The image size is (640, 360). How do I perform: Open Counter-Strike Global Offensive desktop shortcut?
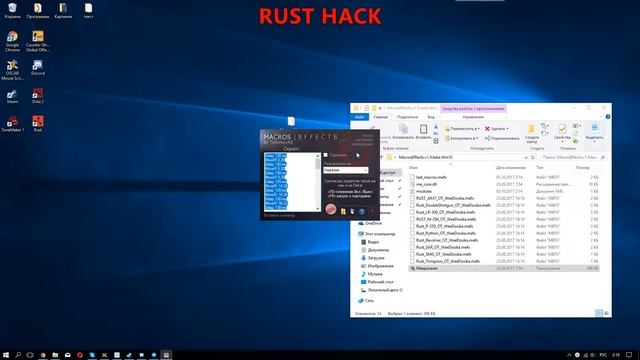coord(38,41)
